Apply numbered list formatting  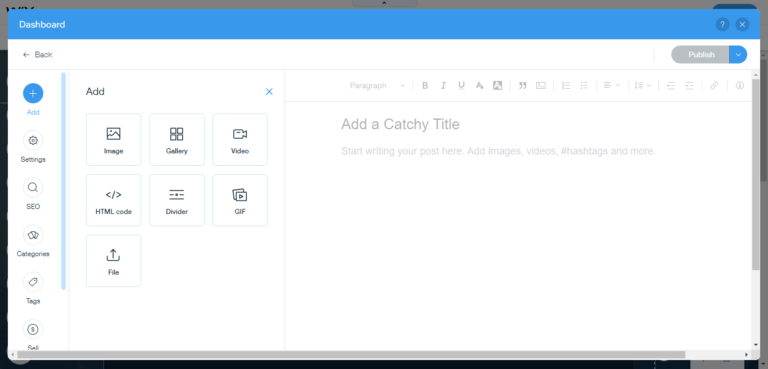point(566,85)
